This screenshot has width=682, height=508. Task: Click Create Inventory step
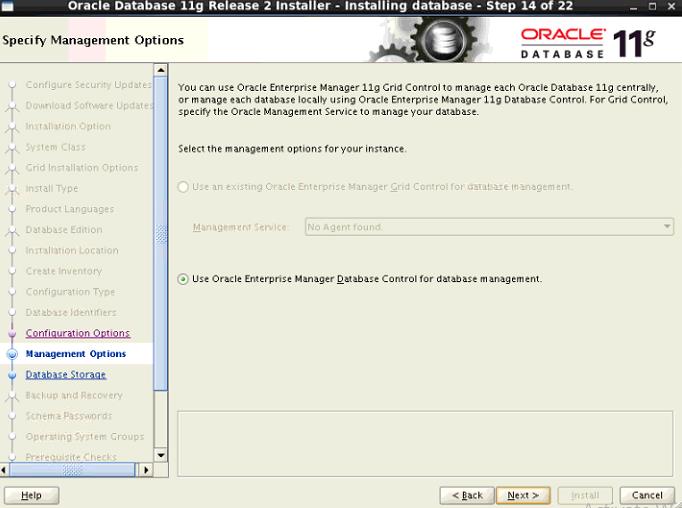click(64, 271)
